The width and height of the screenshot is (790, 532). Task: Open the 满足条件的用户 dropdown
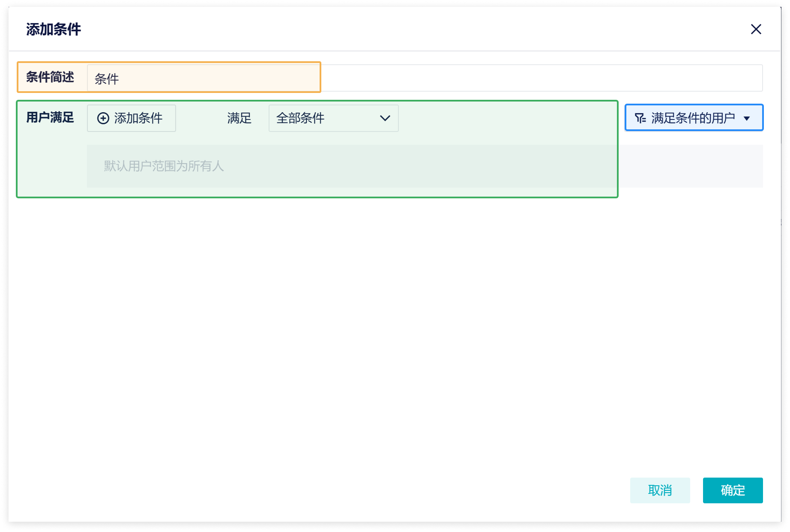[x=694, y=117]
